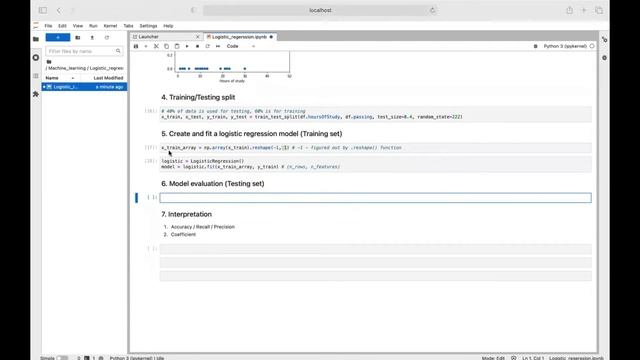This screenshot has width=640, height=360.
Task: Toggle Simple interface mode switch
Action: (62, 358)
